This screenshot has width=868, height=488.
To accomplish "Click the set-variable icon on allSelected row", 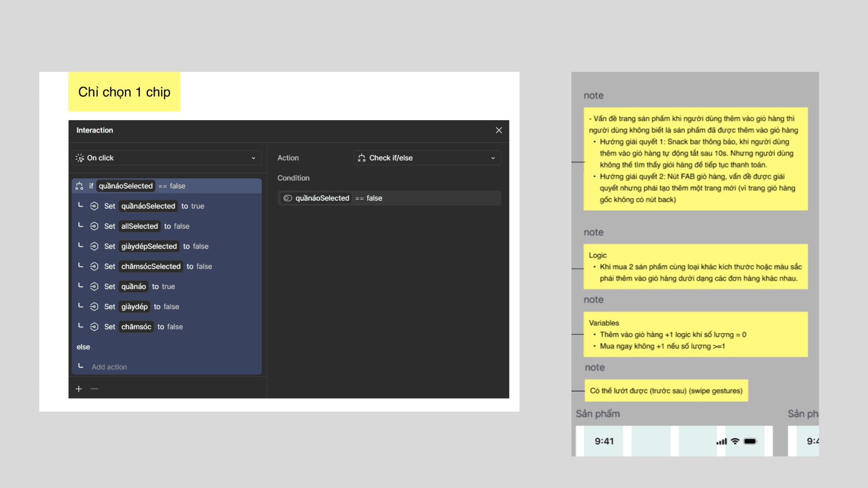I will coord(94,226).
